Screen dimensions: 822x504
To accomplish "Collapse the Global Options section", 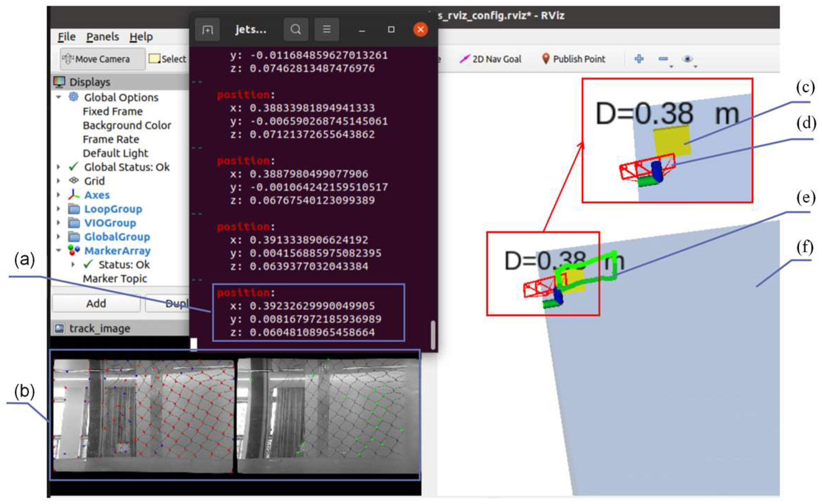I will 59,97.
